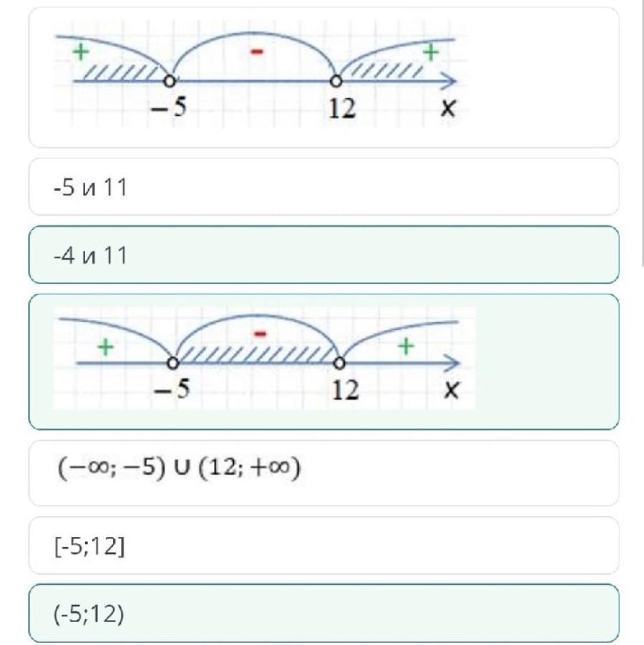Click the open circle at -5 on the bottom graph
644x645 pixels.
[x=172, y=363]
